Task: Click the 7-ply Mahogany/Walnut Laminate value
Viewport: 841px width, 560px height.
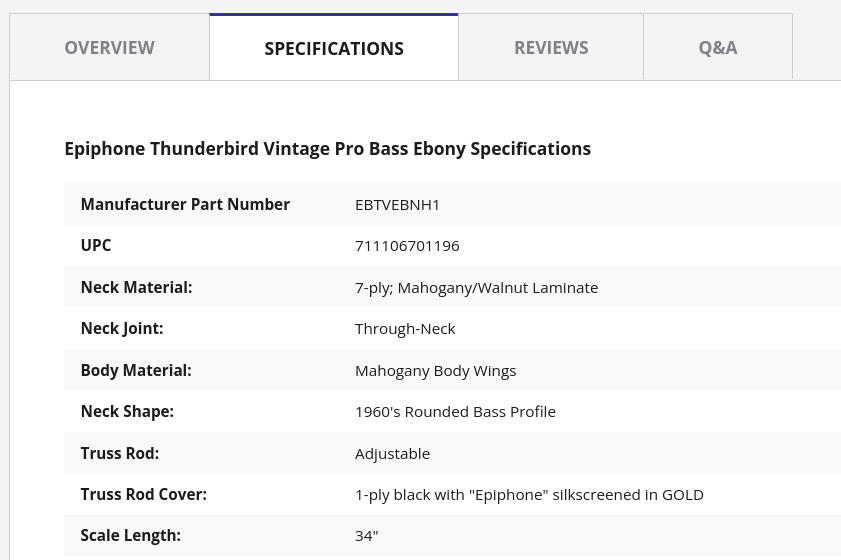Action: [476, 288]
